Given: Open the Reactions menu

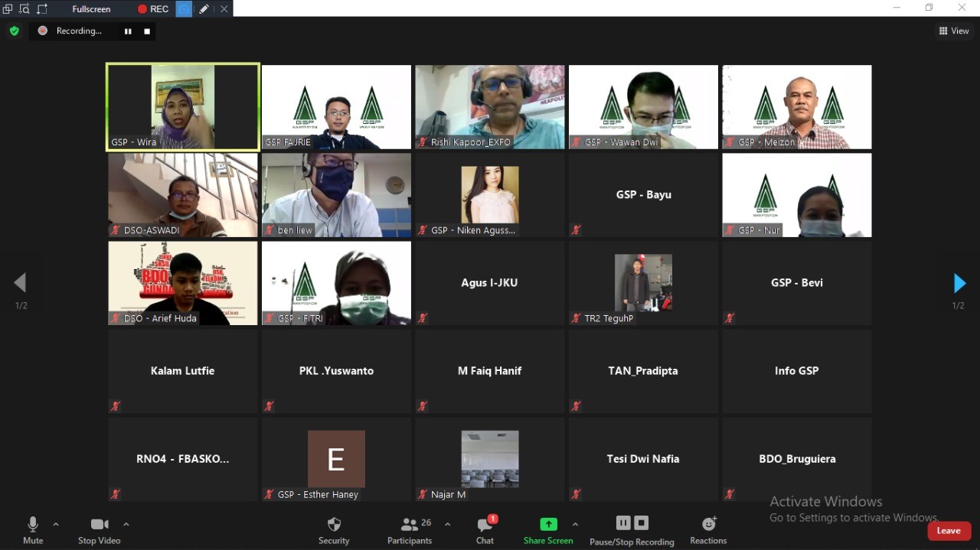Looking at the screenshot, I should 708,530.
